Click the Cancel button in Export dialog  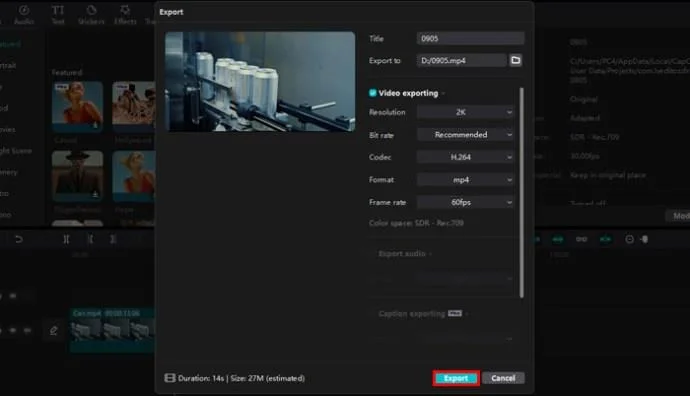503,378
